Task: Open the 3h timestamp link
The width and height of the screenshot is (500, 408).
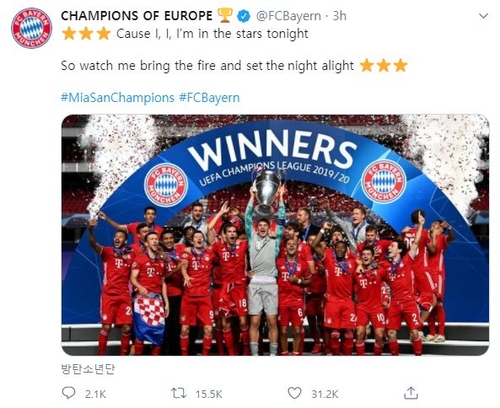Action: click(x=339, y=16)
